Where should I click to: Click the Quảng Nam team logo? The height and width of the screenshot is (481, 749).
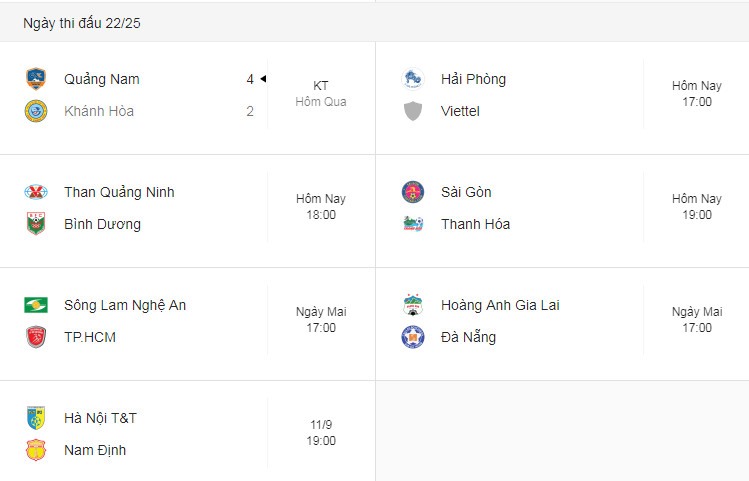click(x=36, y=79)
